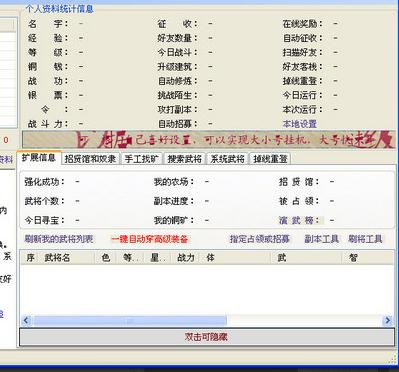The image size is (399, 372).
Task: Click the 好友数量 label
Action: tap(177, 38)
